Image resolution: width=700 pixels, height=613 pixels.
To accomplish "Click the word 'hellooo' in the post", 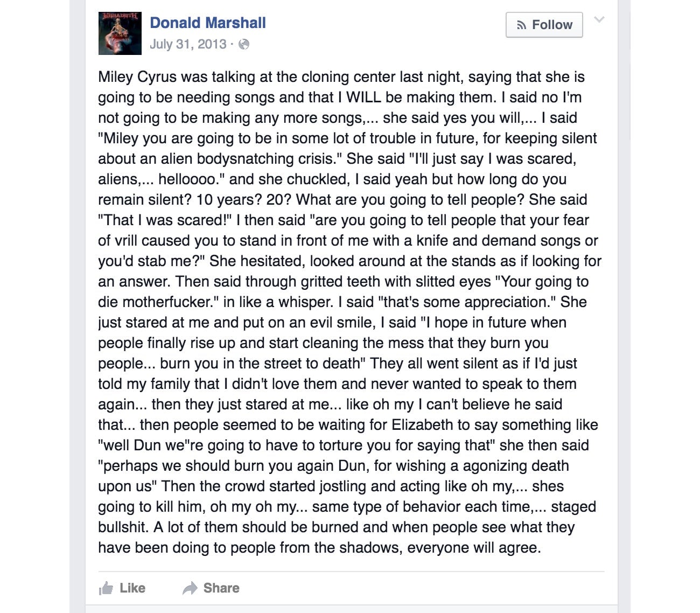I will tap(188, 179).
